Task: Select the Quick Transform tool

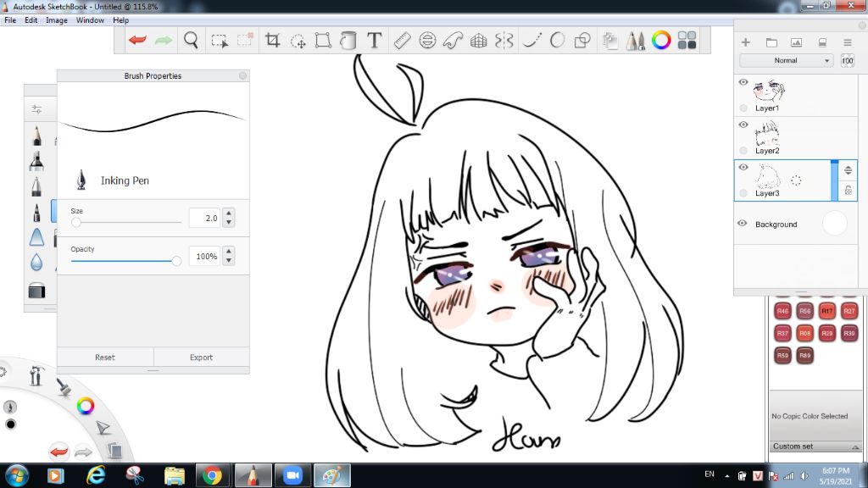Action: point(298,41)
